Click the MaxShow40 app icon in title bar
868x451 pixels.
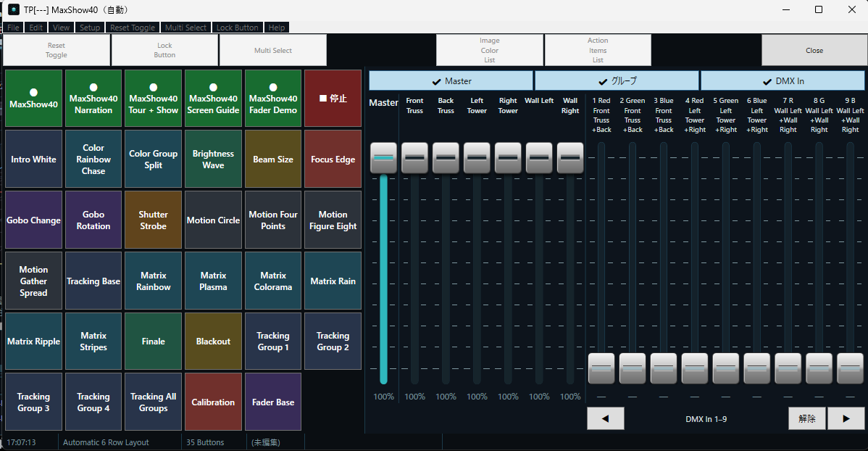click(13, 9)
